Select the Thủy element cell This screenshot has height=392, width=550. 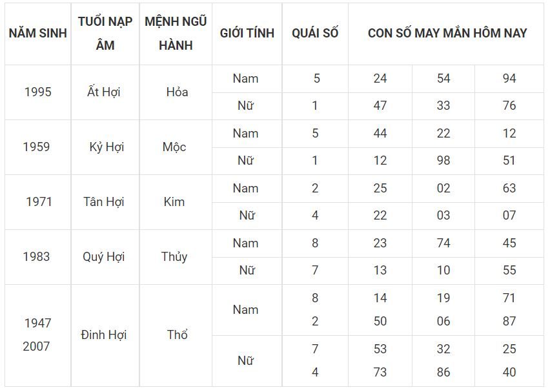176,257
